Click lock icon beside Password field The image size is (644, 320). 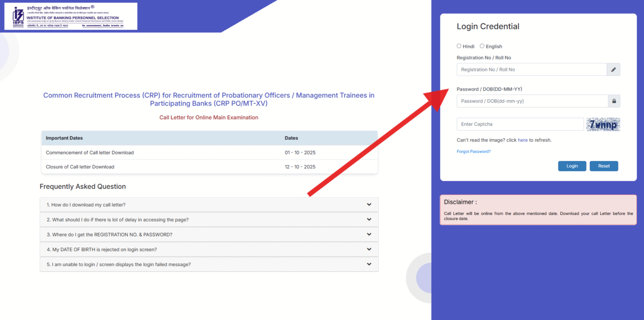pyautogui.click(x=613, y=101)
